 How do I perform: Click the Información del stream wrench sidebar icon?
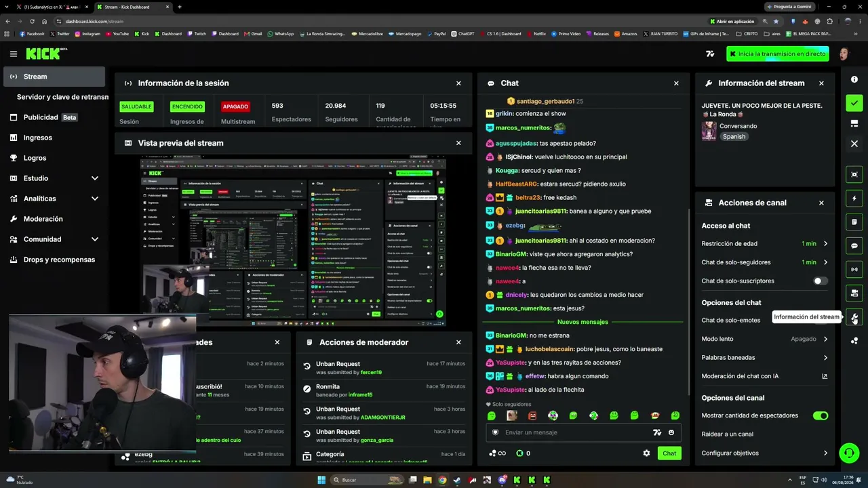click(854, 317)
